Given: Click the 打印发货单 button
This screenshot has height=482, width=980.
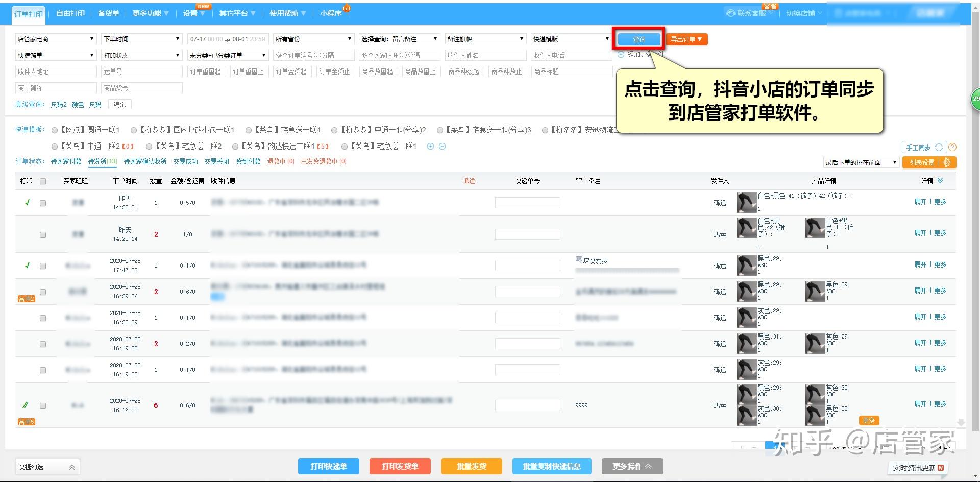Looking at the screenshot, I should pos(400,466).
